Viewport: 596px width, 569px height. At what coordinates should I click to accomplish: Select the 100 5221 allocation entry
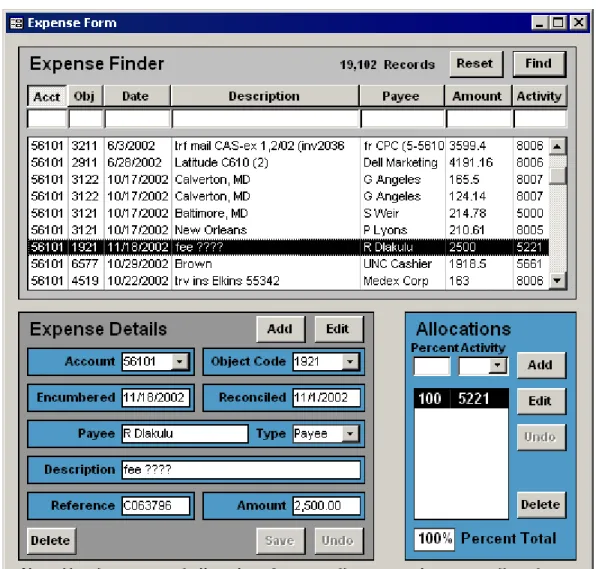pyautogui.click(x=461, y=399)
